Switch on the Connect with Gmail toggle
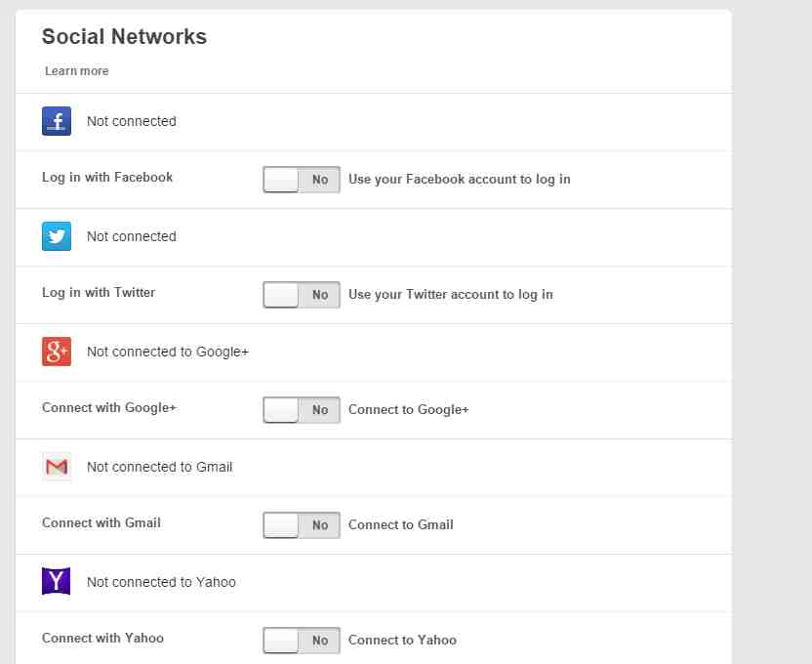The width and height of the screenshot is (812, 664). coord(302,525)
